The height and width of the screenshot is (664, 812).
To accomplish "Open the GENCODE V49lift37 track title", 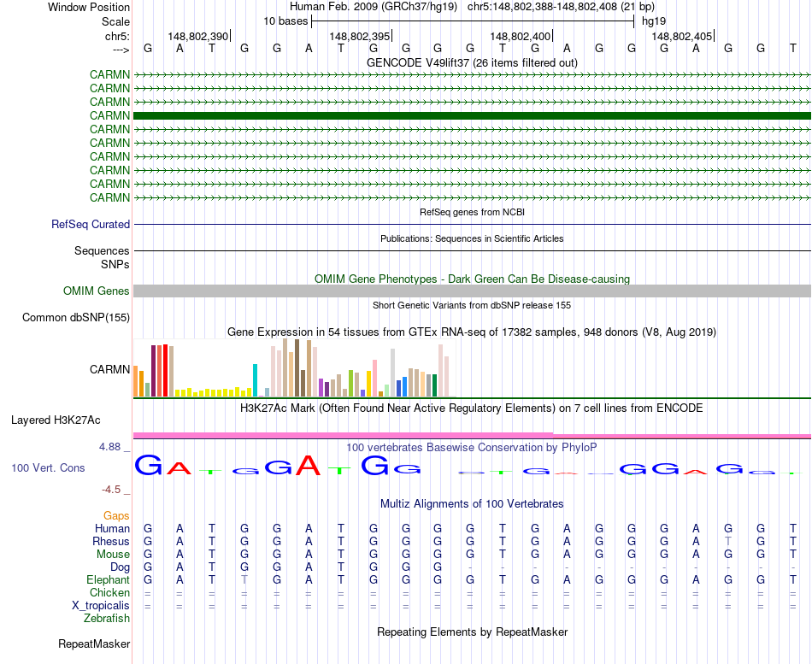I will click(x=472, y=62).
